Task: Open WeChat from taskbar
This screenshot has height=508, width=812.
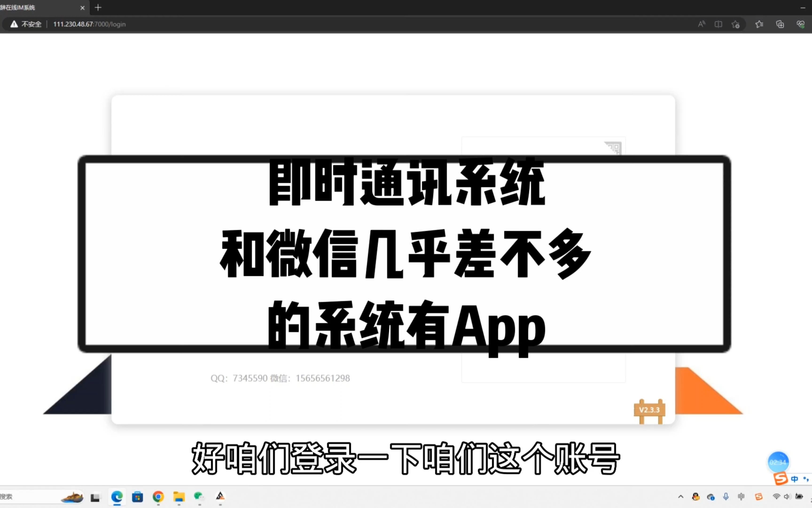Action: 199,496
